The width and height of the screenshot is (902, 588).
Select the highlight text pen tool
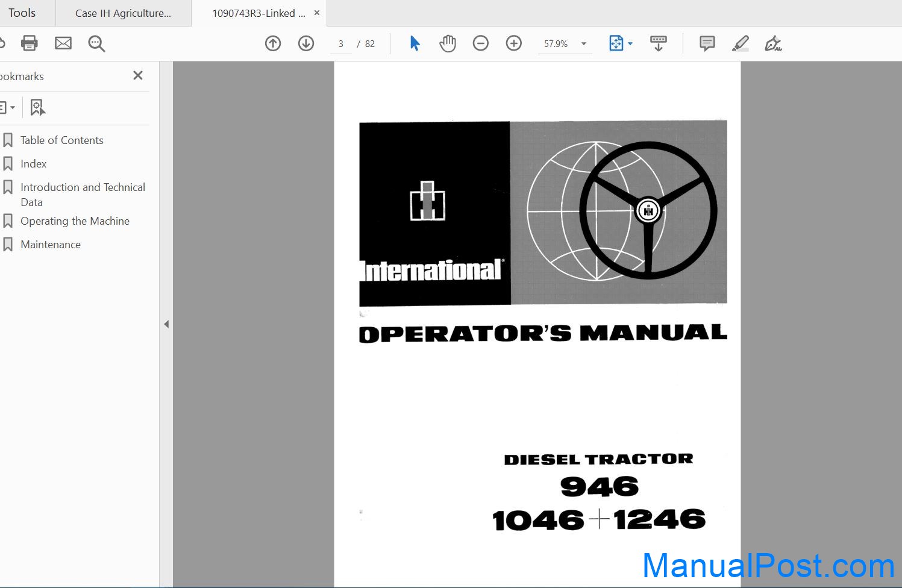click(x=741, y=43)
